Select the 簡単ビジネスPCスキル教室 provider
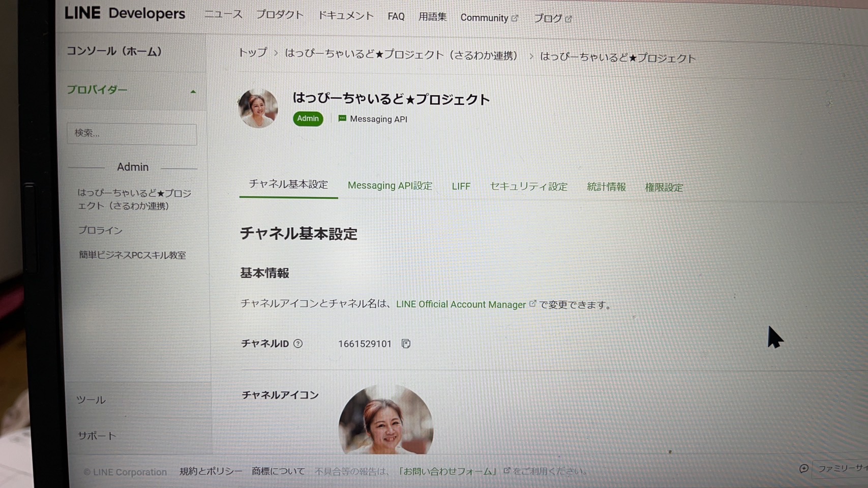This screenshot has width=868, height=488. click(x=132, y=255)
